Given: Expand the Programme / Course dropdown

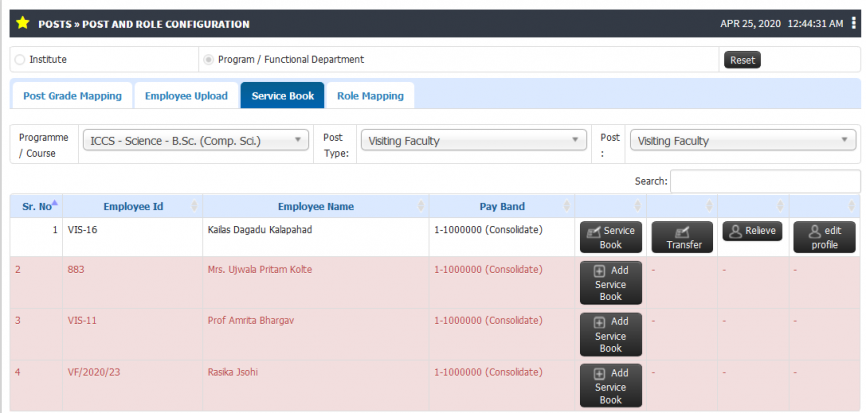Looking at the screenshot, I should 196,141.
